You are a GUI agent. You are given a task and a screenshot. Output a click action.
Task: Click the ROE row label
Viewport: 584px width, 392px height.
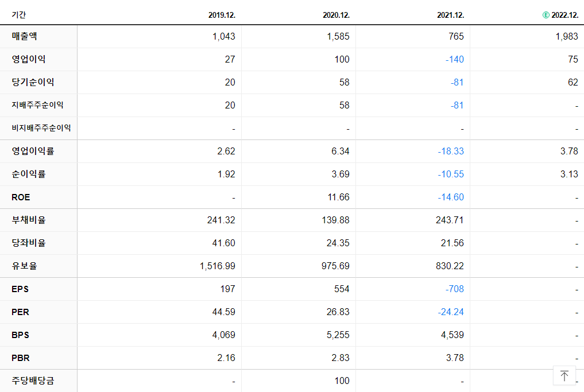(21, 197)
